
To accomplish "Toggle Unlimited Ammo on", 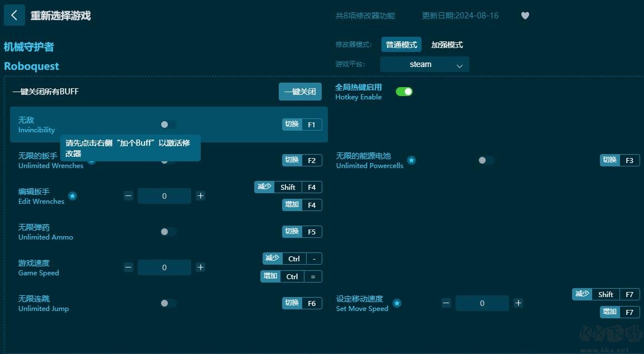I will coord(168,232).
